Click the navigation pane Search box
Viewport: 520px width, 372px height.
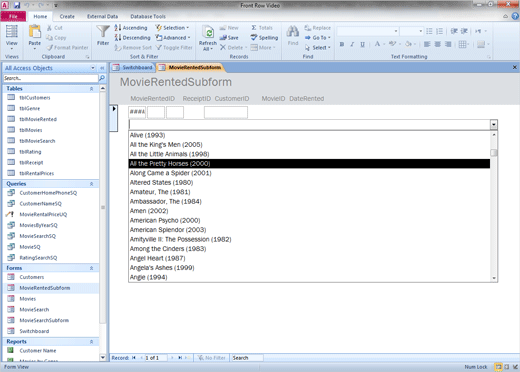pos(51,78)
